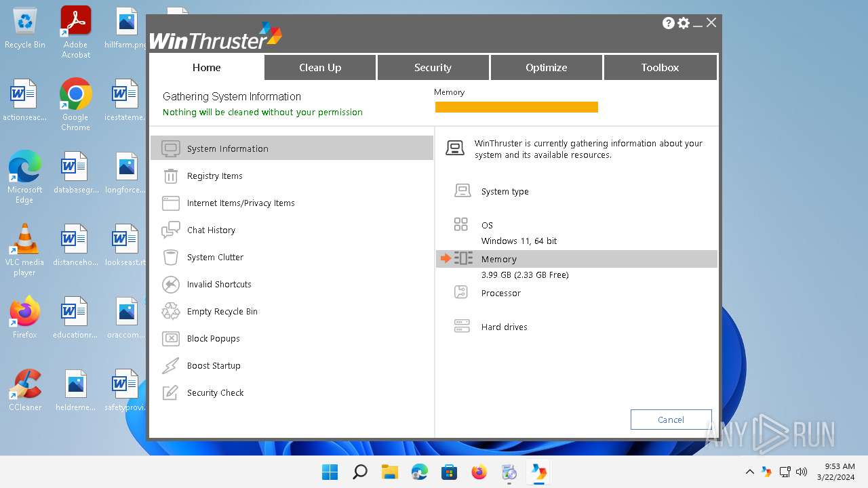Open the Security tab
The image size is (868, 488).
pyautogui.click(x=433, y=67)
